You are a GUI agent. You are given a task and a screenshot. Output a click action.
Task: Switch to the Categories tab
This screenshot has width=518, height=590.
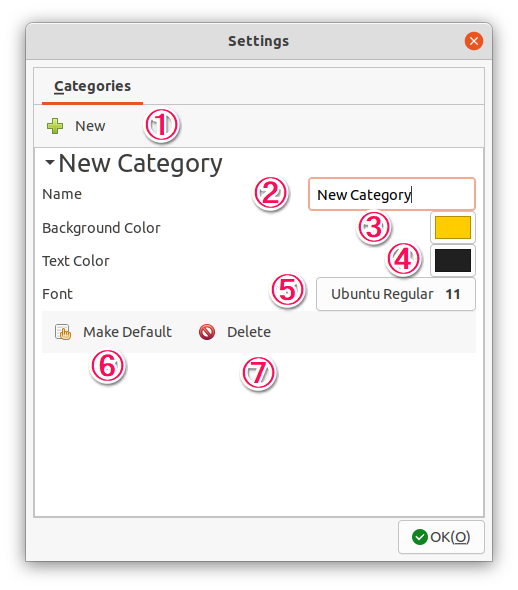[x=93, y=87]
